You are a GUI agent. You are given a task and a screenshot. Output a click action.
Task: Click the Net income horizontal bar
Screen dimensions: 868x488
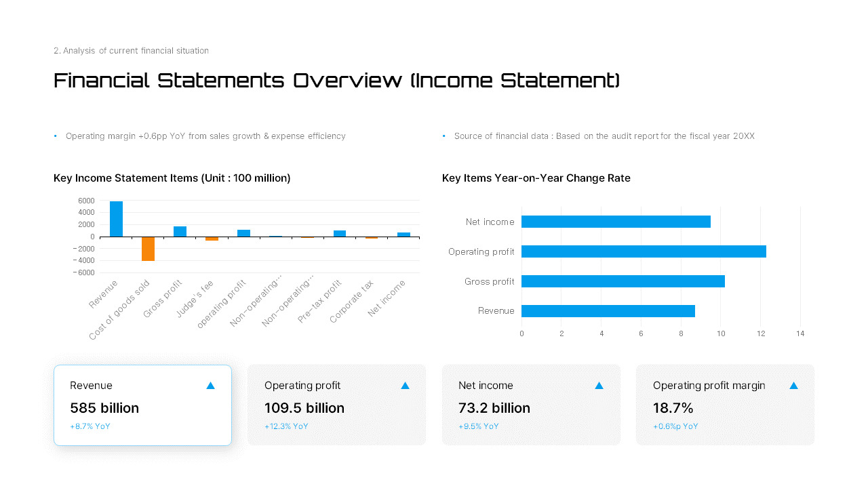(616, 222)
